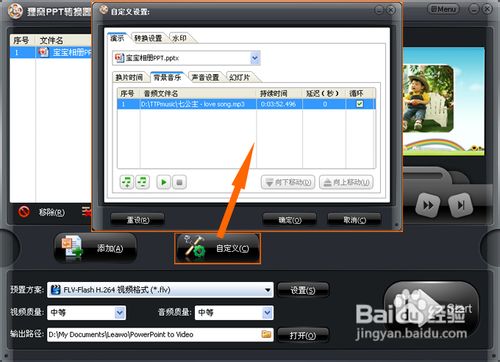Image resolution: width=500 pixels, height=362 pixels.
Task: Open the 声音设置 sub-tab
Action: (x=205, y=77)
